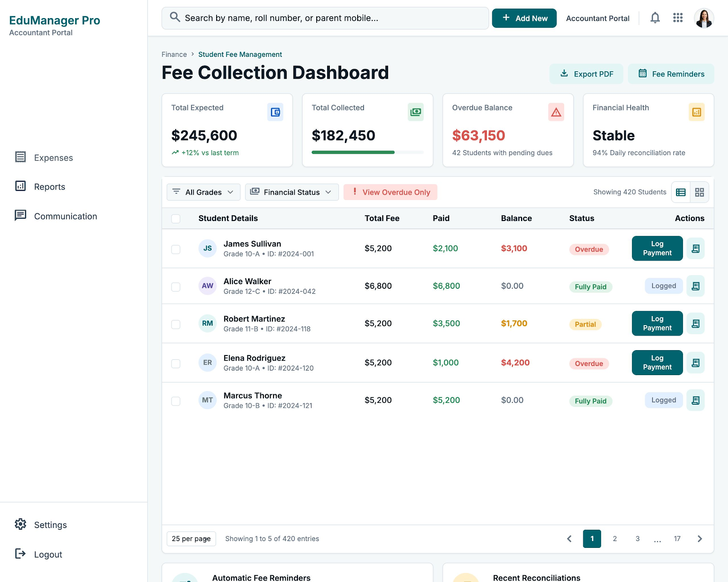Open the apps grid menu
The image size is (728, 582).
[678, 18]
